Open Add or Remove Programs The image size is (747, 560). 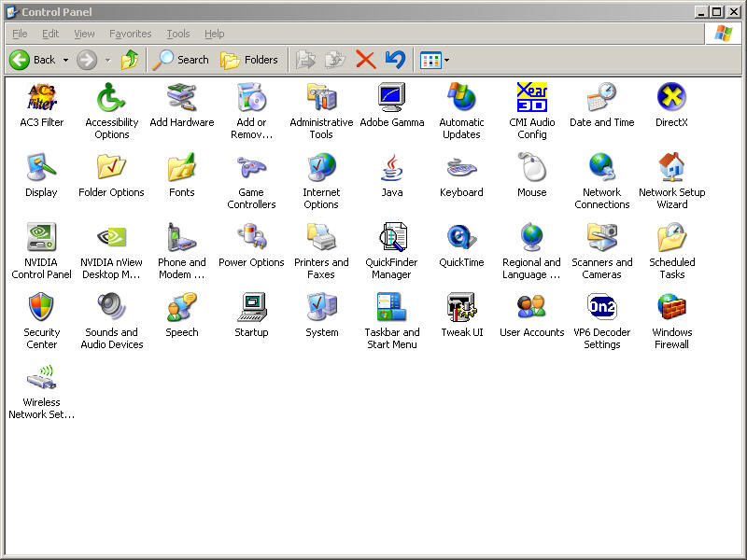click(x=251, y=111)
